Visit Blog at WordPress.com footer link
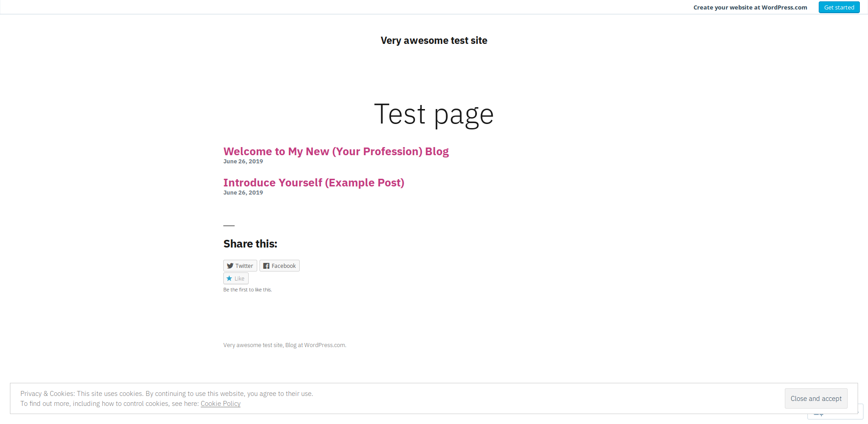The height and width of the screenshot is (424, 868). 315,345
